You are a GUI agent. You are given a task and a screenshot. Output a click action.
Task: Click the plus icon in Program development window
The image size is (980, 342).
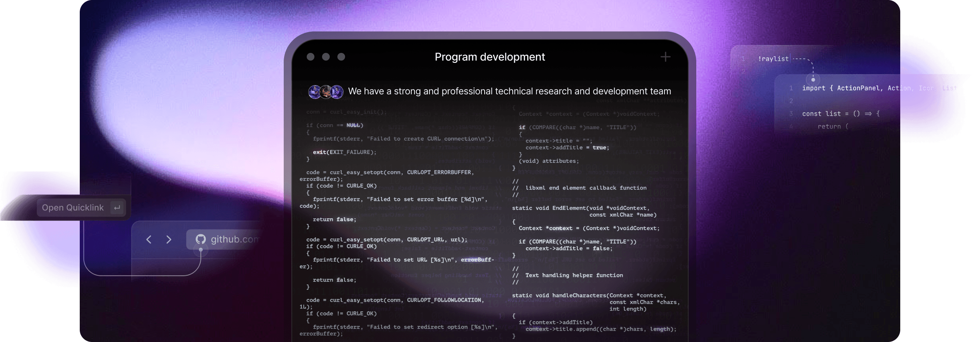(665, 57)
